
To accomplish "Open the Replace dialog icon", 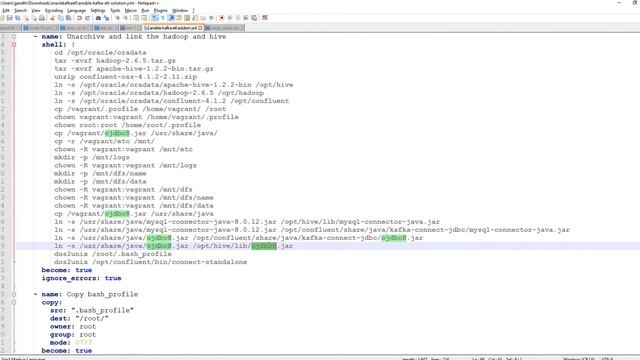I will click(x=106, y=18).
